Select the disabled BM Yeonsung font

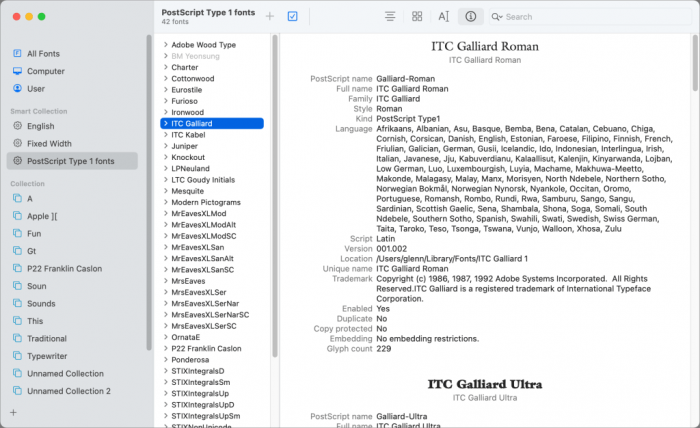click(x=196, y=56)
